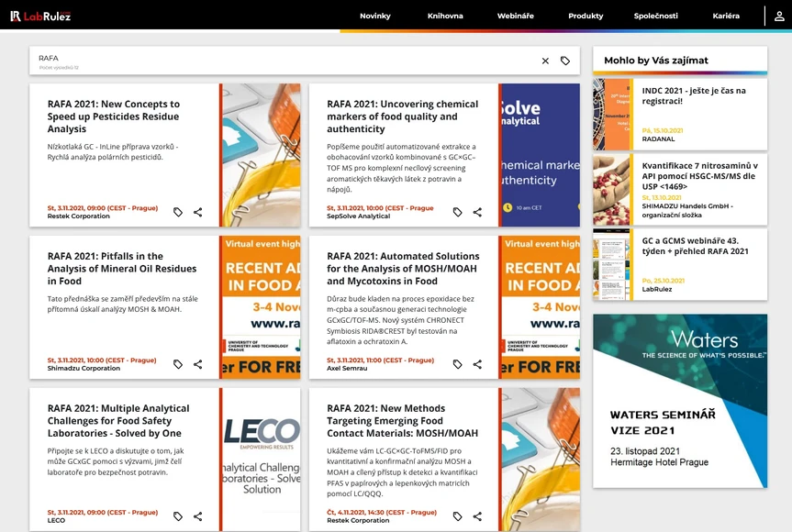The height and width of the screenshot is (532, 792).
Task: Expand the Společnosti navigation menu
Action: (655, 16)
